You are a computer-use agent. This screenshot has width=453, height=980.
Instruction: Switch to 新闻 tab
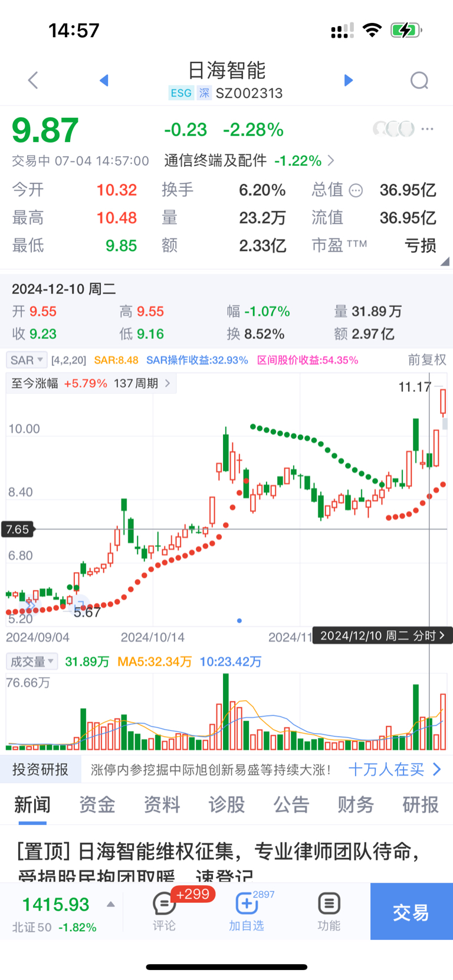pos(32,804)
